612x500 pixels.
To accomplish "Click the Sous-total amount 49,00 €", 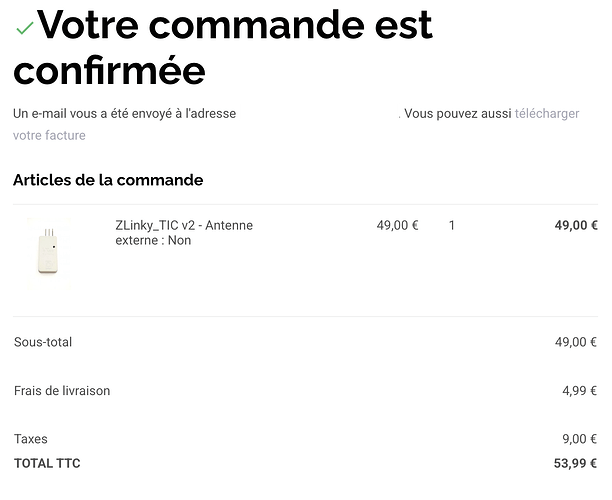I will (x=576, y=342).
